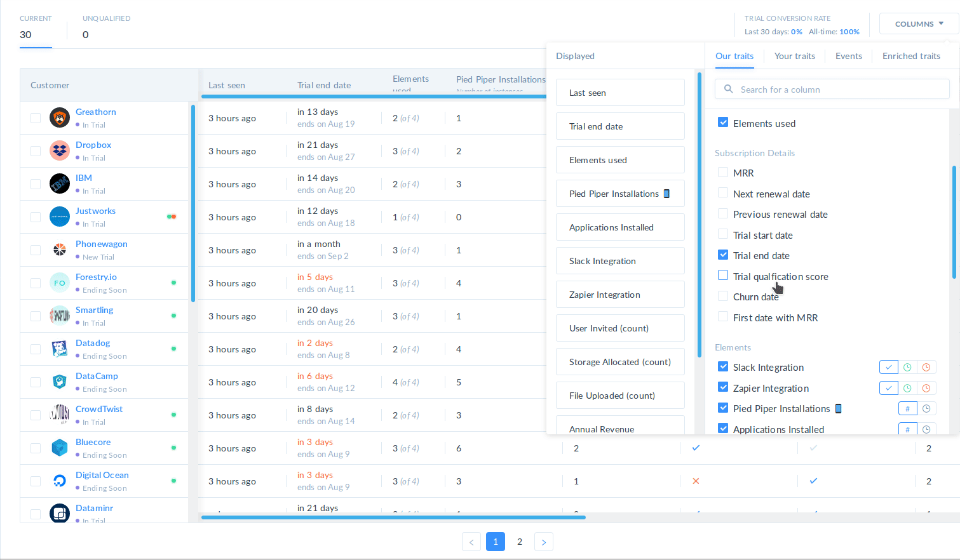
Task: Switch to the Your traits tab
Action: [x=794, y=56]
